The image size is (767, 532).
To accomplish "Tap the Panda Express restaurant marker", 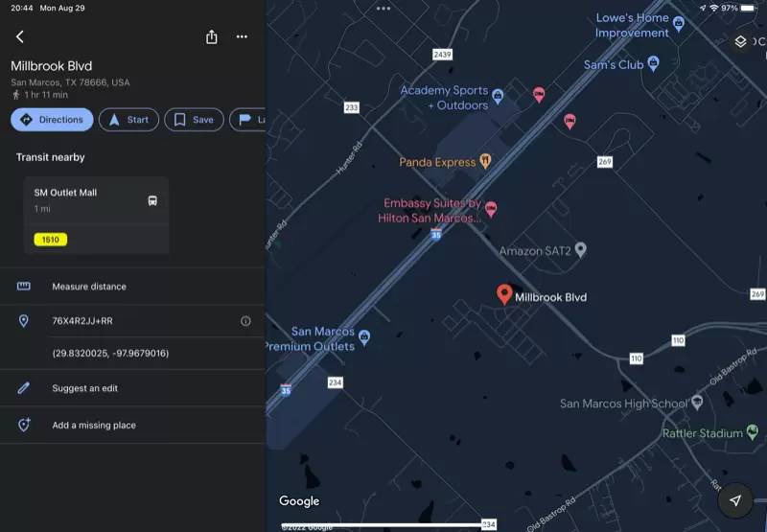I will point(485,161).
